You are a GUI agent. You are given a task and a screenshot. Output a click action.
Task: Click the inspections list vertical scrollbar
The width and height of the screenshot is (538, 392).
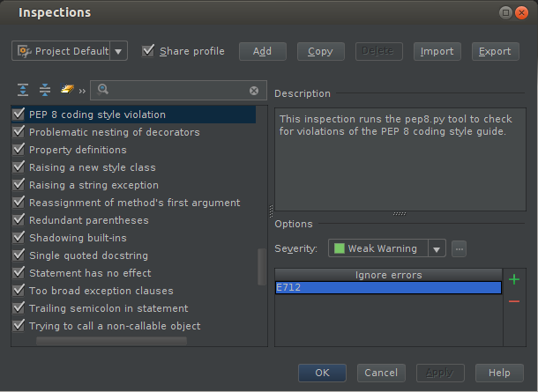pos(261,266)
